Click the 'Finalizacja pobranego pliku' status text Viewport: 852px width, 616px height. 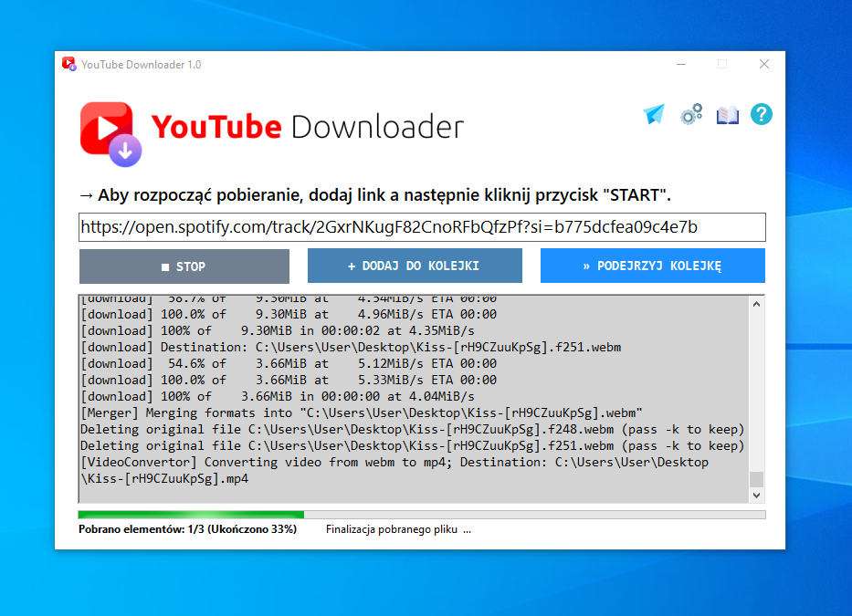[398, 529]
